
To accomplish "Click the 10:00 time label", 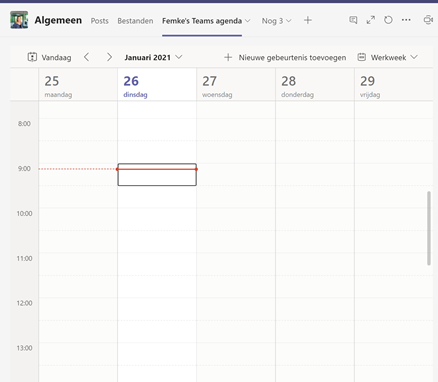I will (25, 214).
